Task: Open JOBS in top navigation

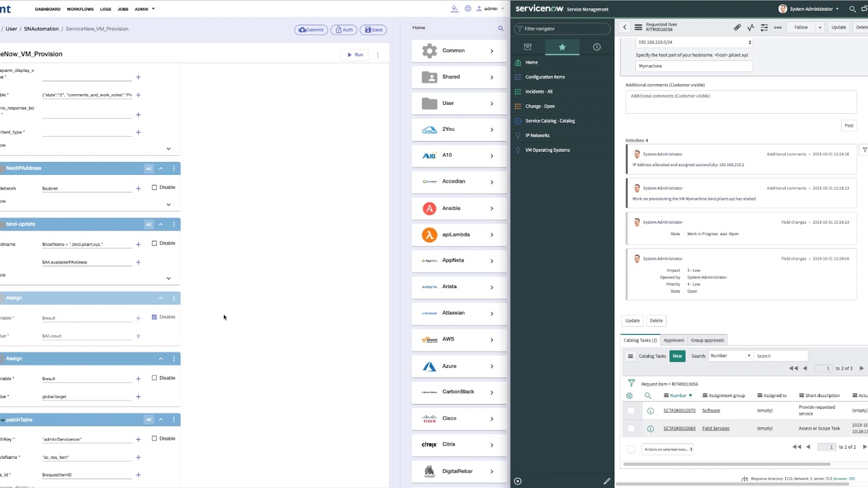Action: tap(123, 9)
